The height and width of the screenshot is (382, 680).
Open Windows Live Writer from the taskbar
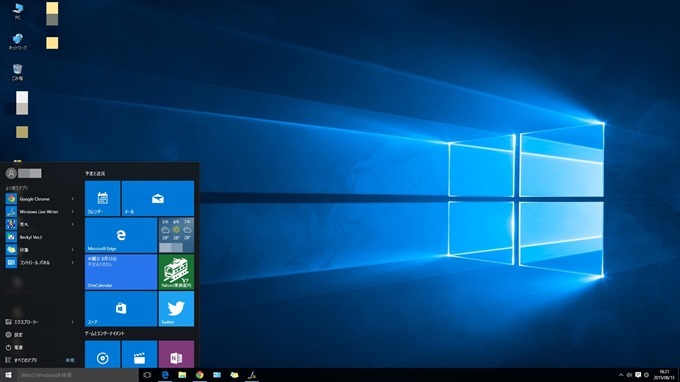point(252,375)
